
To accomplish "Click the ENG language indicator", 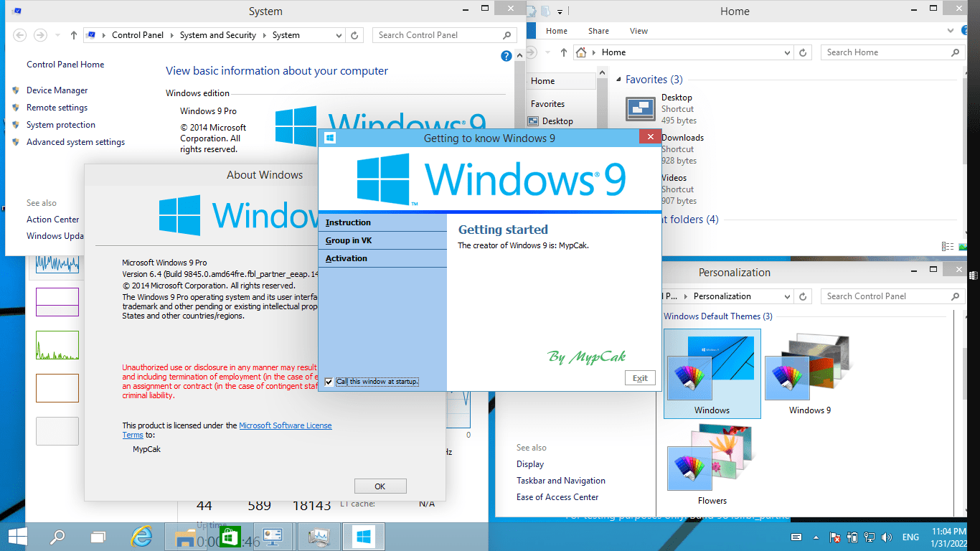I will point(910,537).
